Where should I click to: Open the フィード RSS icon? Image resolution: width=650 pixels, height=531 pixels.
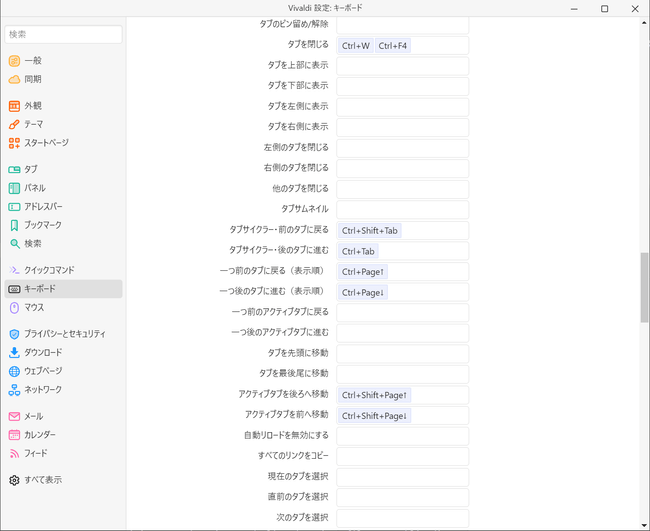click(14, 453)
